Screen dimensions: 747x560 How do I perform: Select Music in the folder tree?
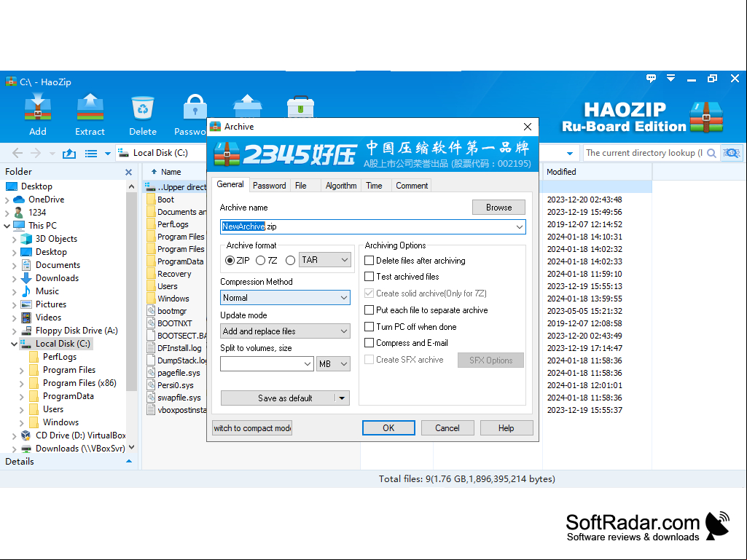(47, 291)
